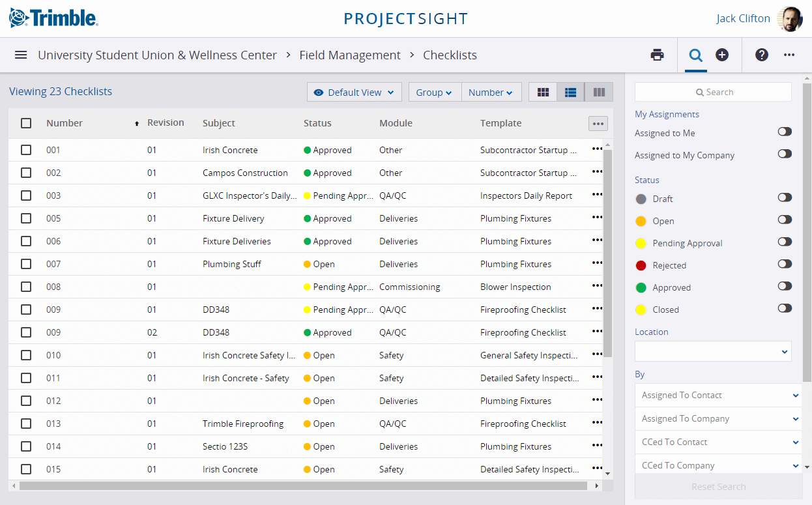This screenshot has height=505, width=812.
Task: Click the Search input field
Action: click(713, 92)
